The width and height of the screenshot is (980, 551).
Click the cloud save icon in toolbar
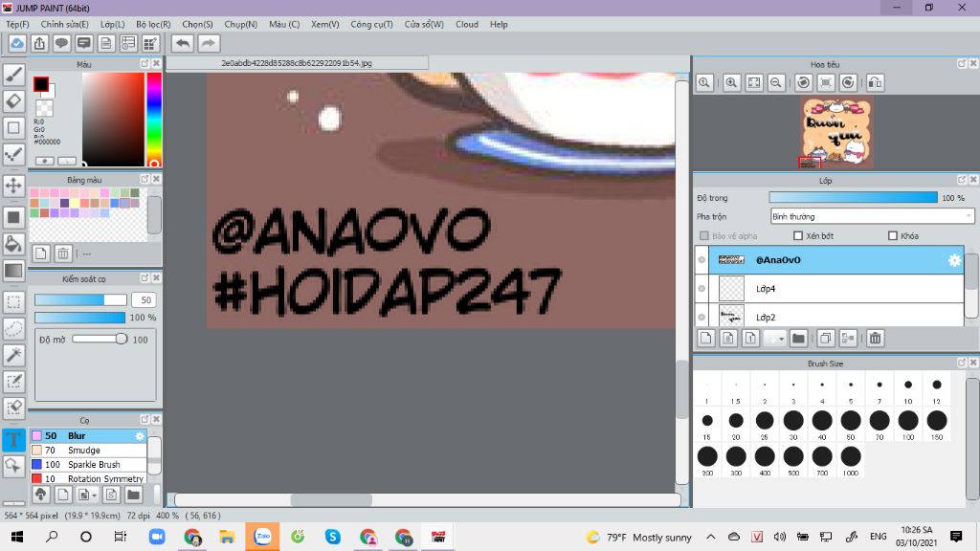pos(17,43)
